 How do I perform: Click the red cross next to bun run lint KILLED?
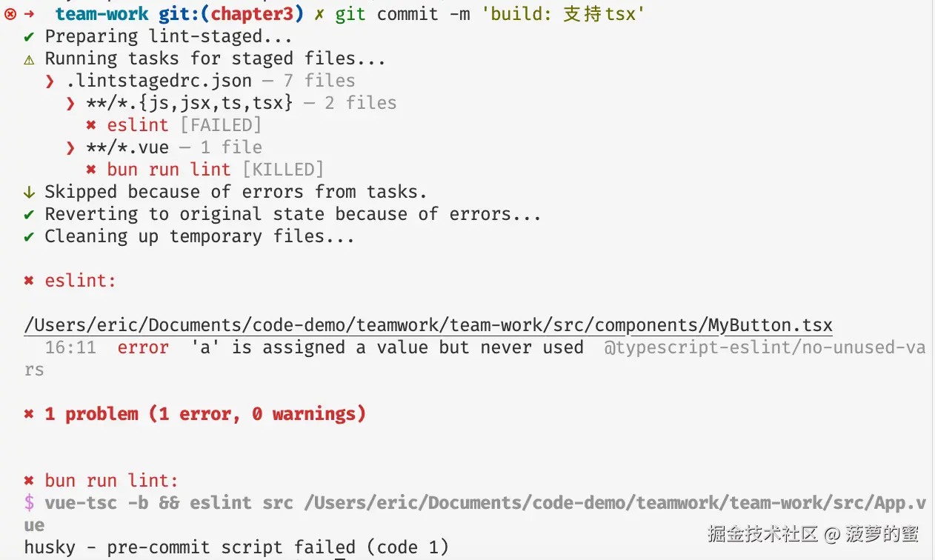[91, 170]
